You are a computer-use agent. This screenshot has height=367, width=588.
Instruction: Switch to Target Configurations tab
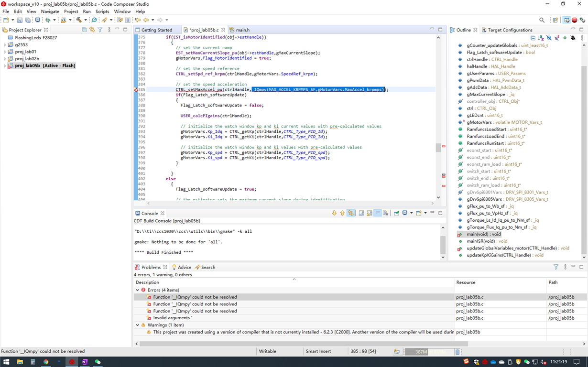tap(510, 30)
